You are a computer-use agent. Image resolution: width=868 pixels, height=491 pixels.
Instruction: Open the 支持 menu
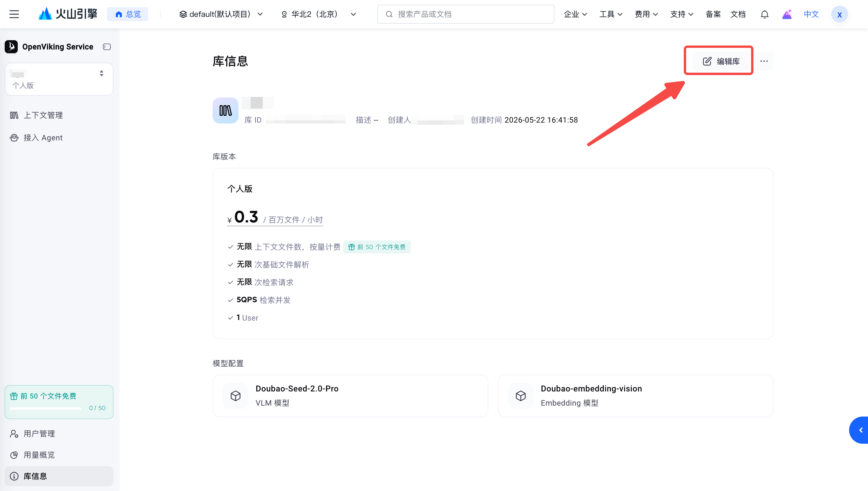pyautogui.click(x=682, y=14)
